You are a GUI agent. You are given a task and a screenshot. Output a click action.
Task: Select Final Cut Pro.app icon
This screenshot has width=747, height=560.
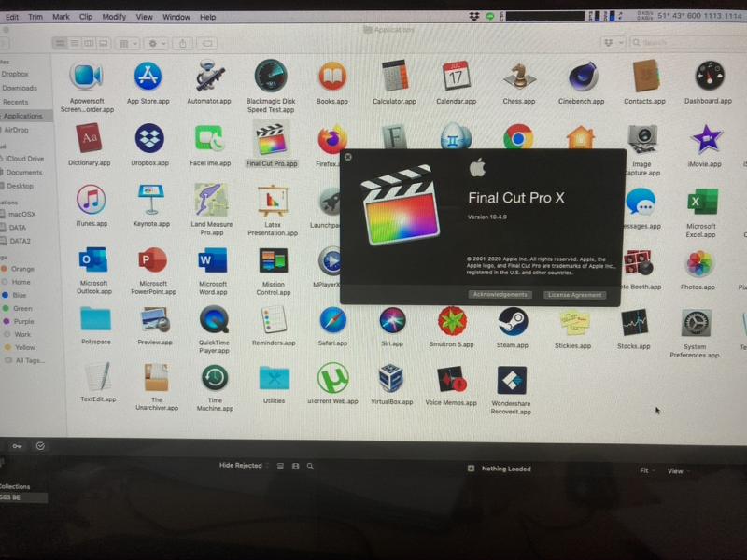coord(272,139)
